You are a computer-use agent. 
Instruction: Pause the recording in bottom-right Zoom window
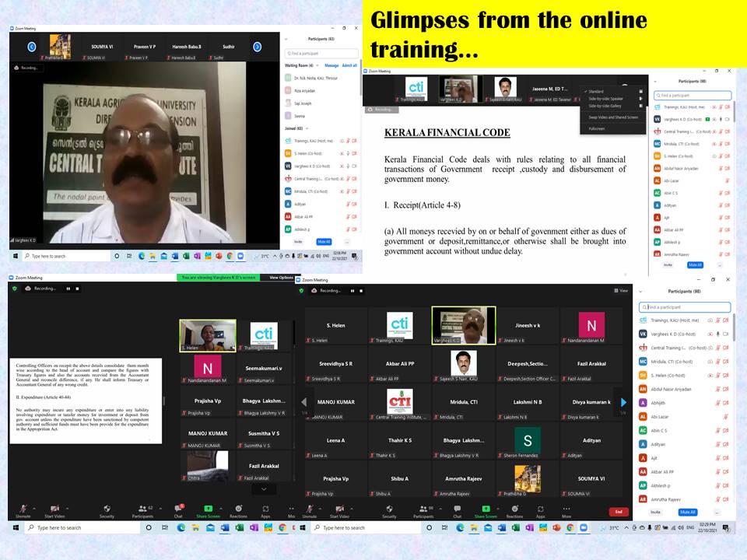click(352, 290)
